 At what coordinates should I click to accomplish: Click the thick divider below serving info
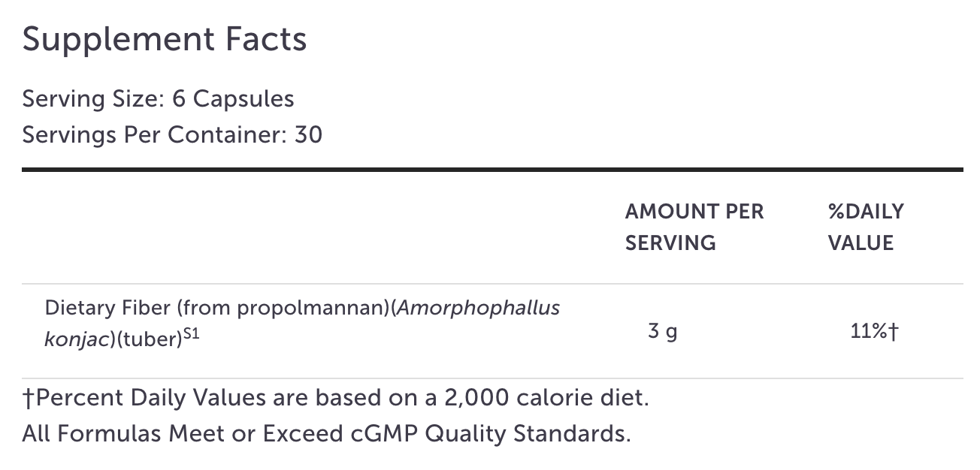[492, 170]
